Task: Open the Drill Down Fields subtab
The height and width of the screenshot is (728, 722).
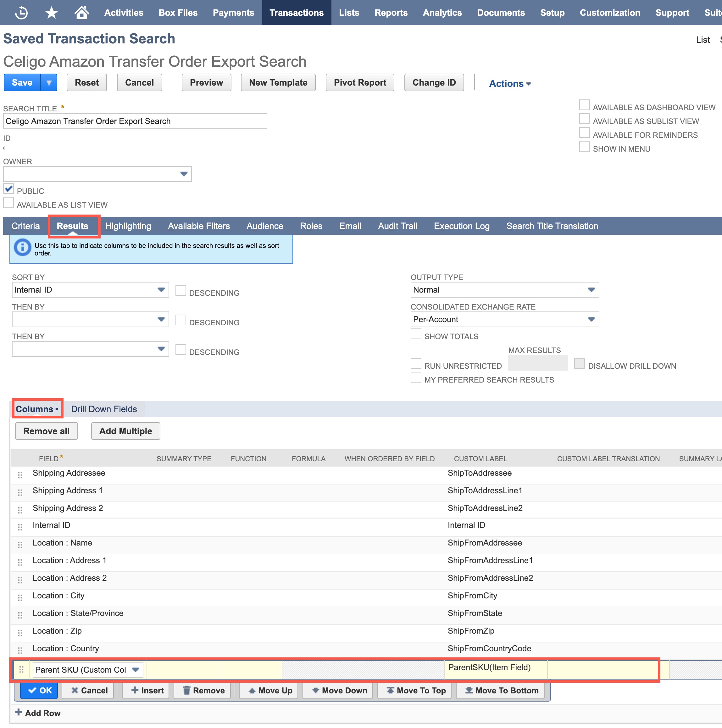Action: (104, 409)
